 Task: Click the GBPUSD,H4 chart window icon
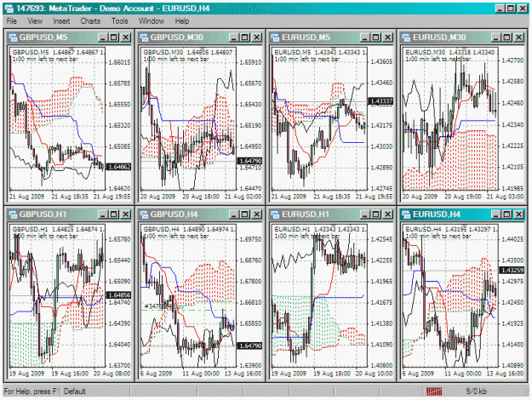(144, 214)
